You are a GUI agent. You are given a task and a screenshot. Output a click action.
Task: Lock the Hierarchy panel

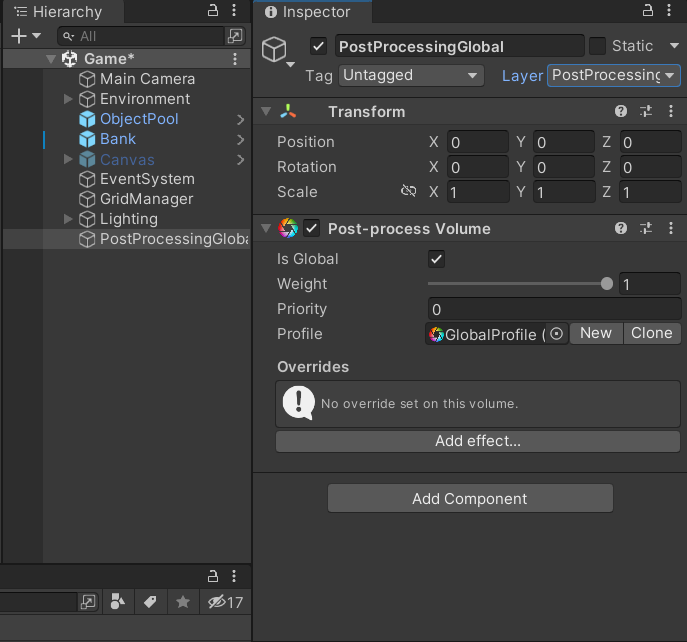212,11
